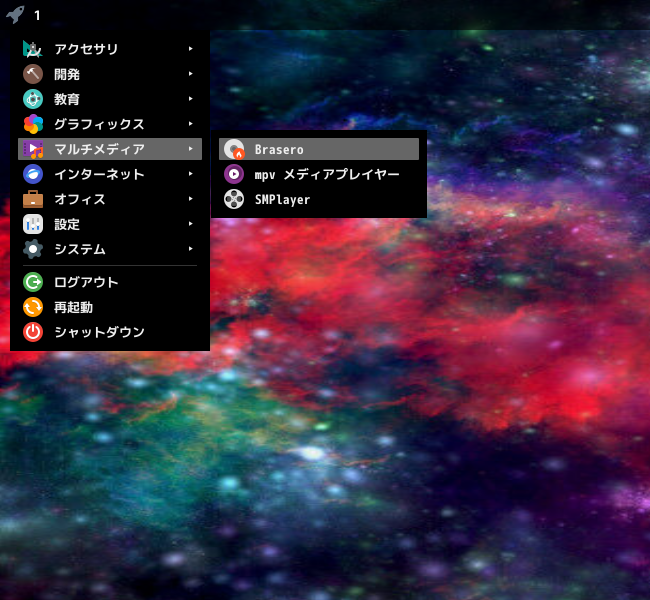The height and width of the screenshot is (600, 650).
Task: Click the purple mpv player icon
Action: click(234, 174)
